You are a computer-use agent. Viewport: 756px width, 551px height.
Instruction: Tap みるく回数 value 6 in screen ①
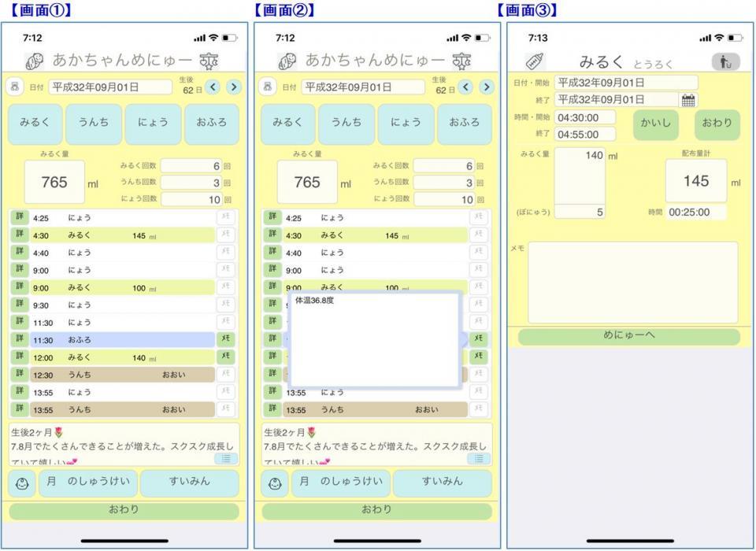pyautogui.click(x=191, y=166)
